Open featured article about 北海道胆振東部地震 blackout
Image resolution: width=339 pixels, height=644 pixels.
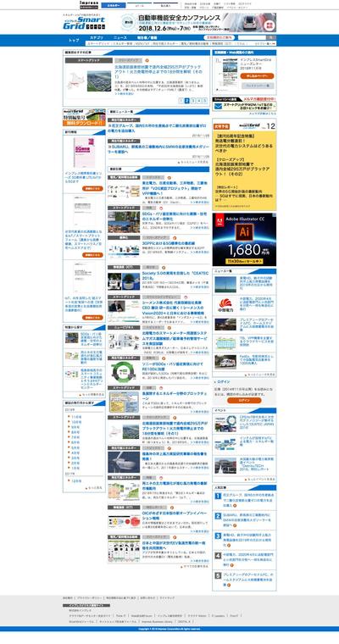point(160,71)
